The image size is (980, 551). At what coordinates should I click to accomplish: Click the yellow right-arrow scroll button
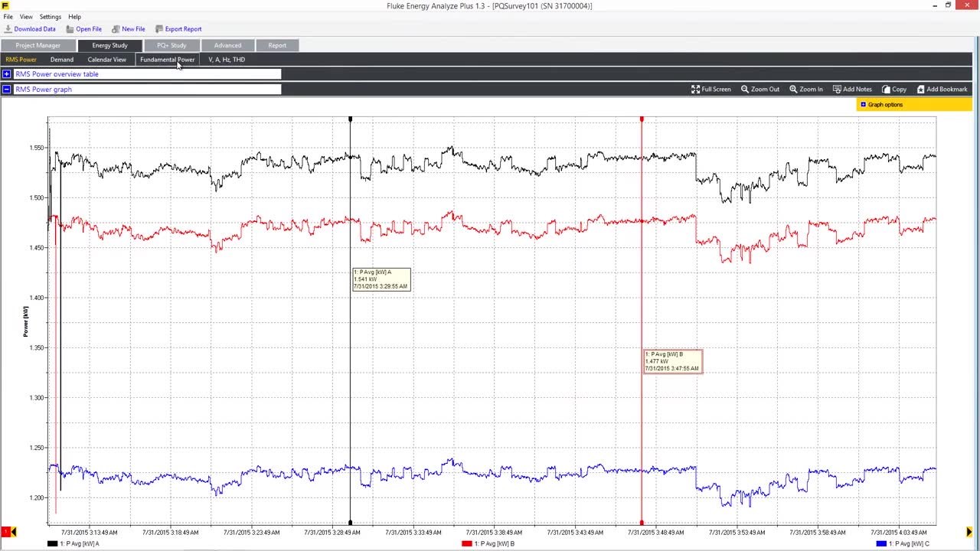(969, 532)
